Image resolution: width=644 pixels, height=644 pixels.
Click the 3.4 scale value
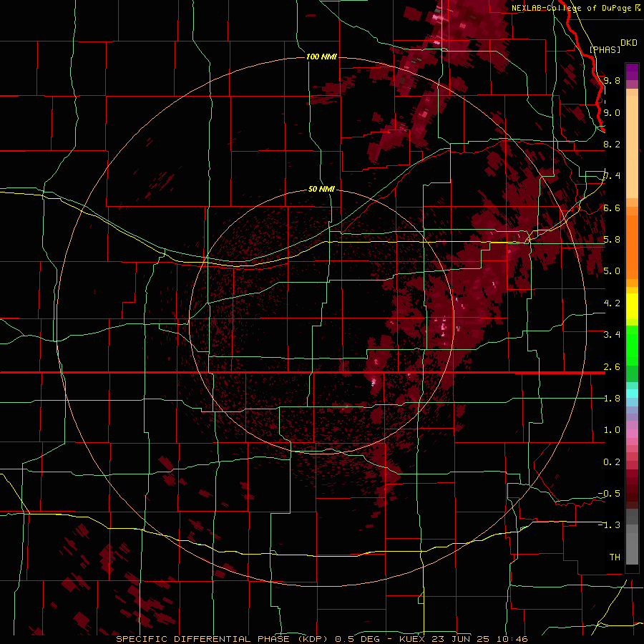pos(612,335)
